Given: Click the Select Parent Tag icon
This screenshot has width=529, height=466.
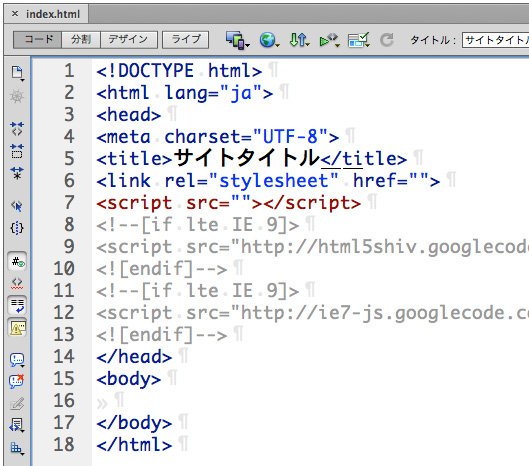Looking at the screenshot, I should tap(17, 205).
